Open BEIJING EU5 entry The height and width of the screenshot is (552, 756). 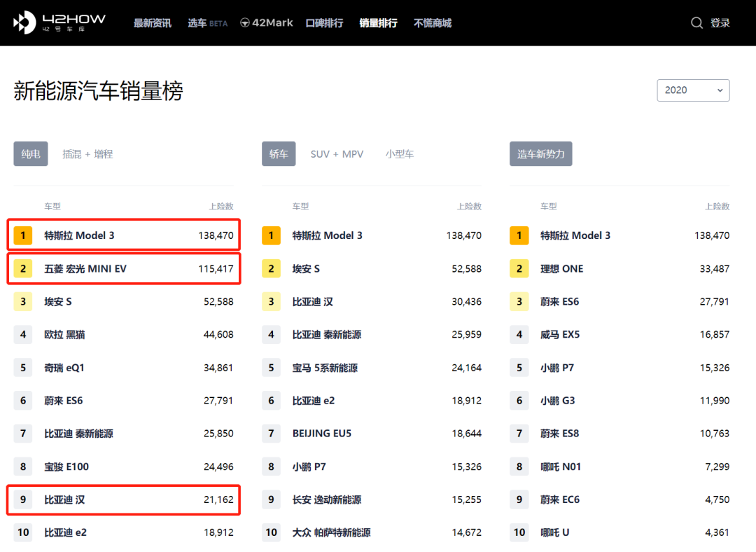[322, 434]
